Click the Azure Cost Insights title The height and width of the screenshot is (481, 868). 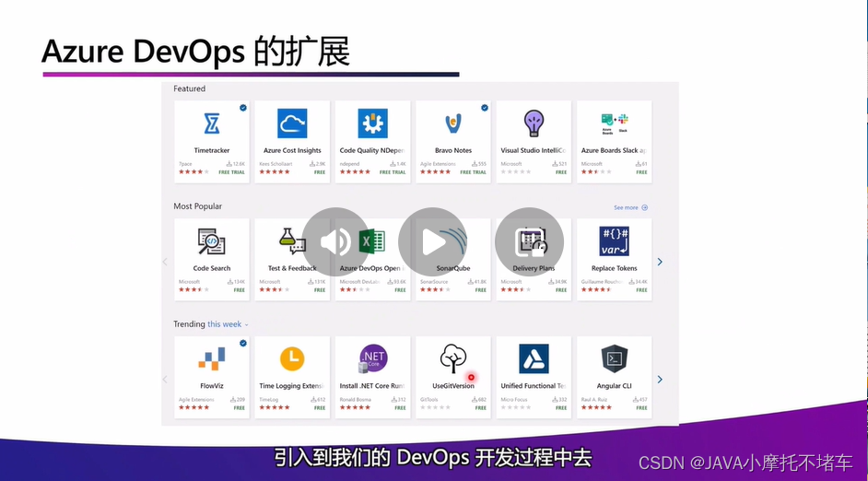[x=292, y=150]
